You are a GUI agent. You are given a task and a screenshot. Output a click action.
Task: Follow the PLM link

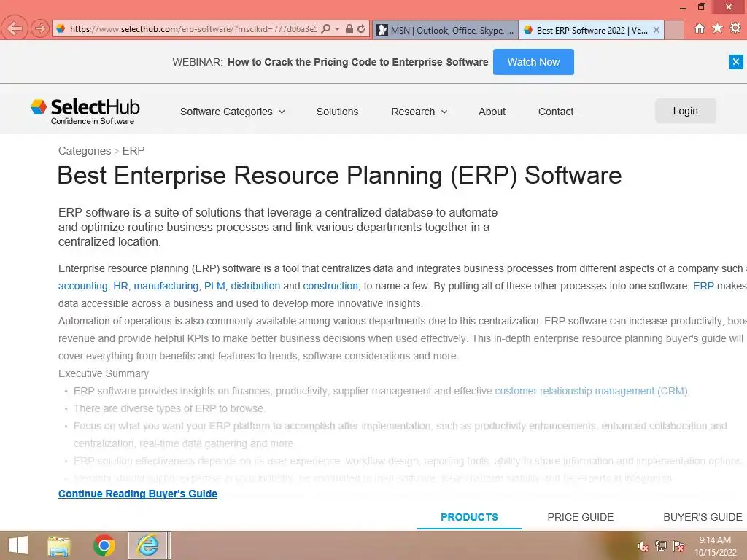tap(214, 286)
